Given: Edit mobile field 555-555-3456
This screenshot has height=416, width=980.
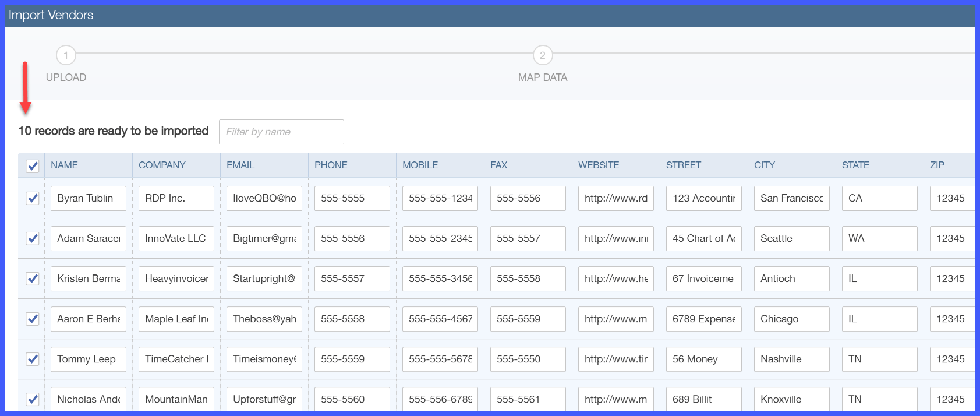Looking at the screenshot, I should [440, 278].
